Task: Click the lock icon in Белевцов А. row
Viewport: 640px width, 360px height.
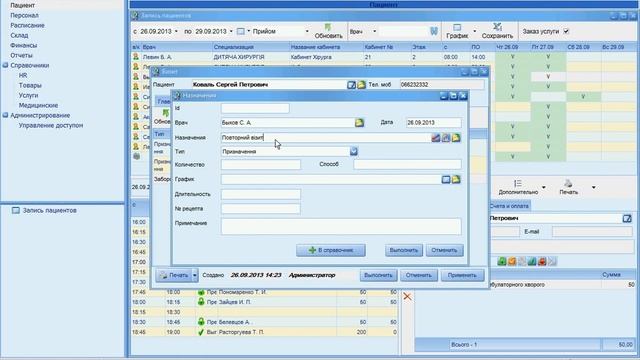Action: click(x=201, y=322)
